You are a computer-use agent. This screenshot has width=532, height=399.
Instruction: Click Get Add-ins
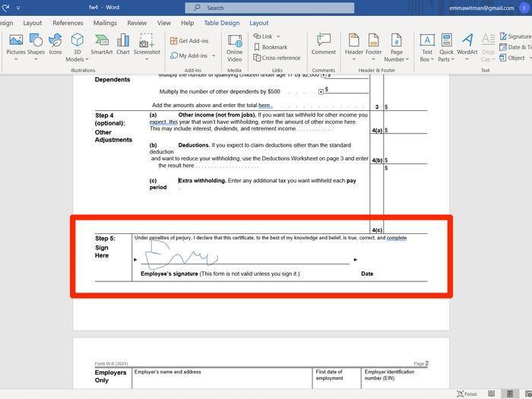click(189, 41)
